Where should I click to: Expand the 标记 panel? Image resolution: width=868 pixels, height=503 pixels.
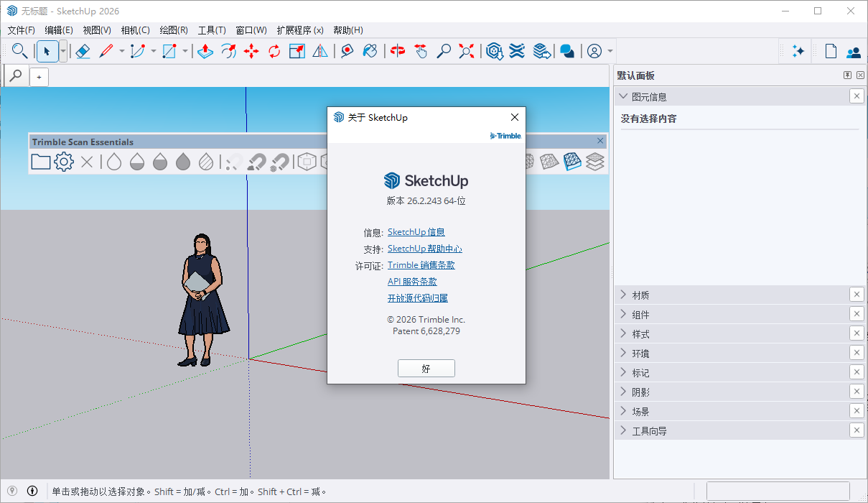623,372
